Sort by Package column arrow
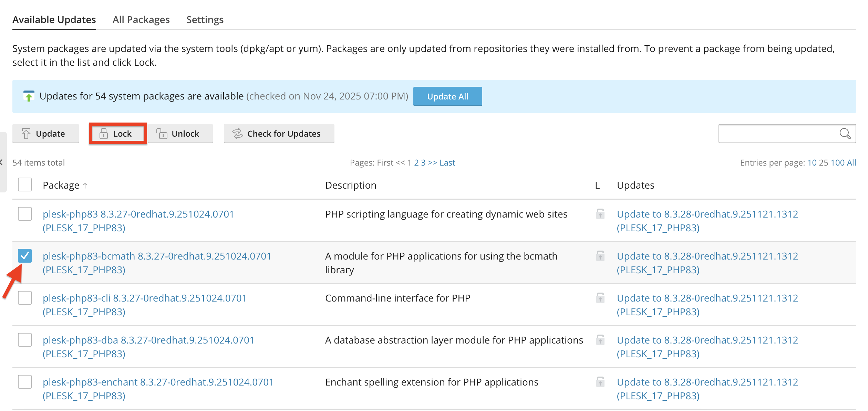The width and height of the screenshot is (868, 411). [85, 186]
